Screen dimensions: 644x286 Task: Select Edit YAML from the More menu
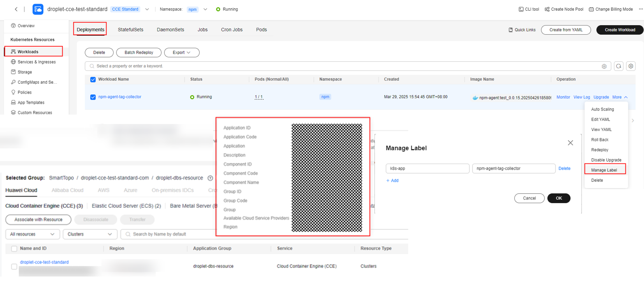(x=600, y=120)
